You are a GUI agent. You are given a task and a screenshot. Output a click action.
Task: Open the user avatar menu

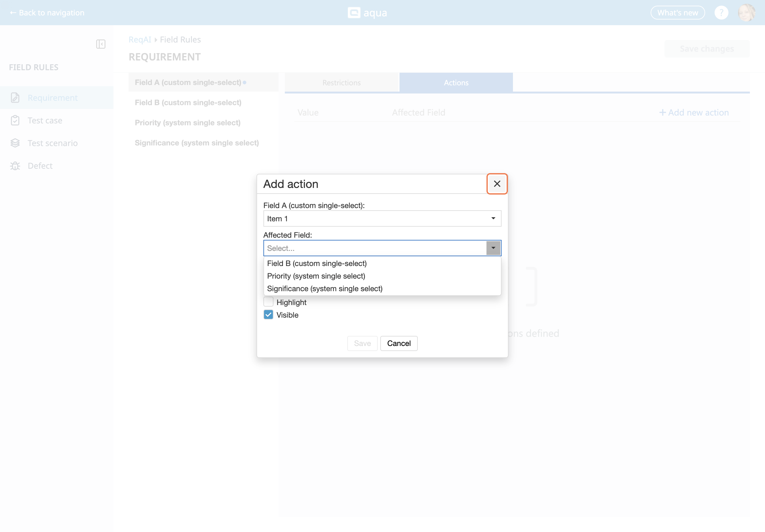(746, 13)
